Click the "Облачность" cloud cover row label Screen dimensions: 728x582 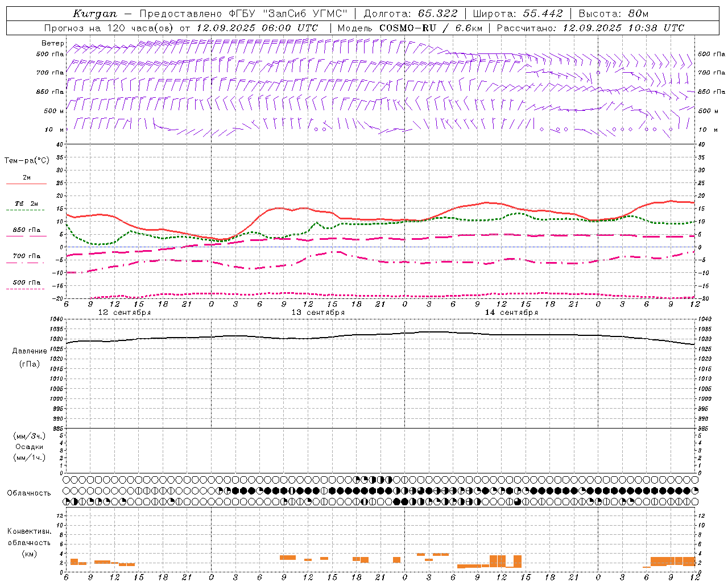click(29, 493)
